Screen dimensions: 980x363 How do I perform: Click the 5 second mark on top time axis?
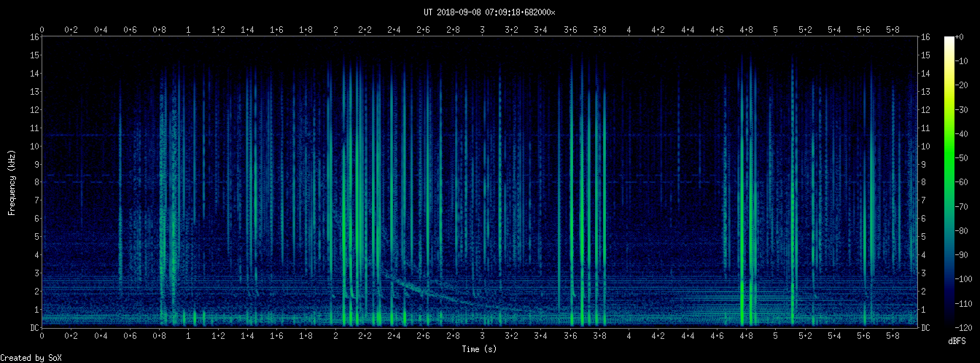[775, 30]
